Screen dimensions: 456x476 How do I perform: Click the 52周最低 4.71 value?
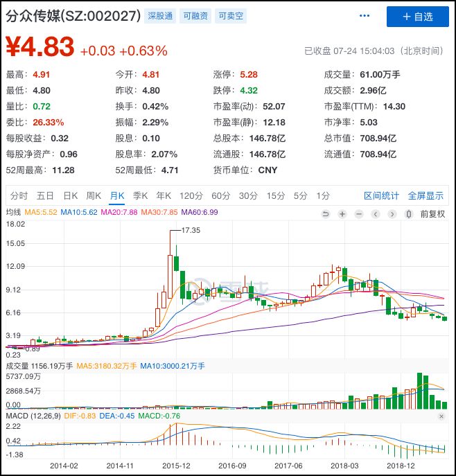click(170, 170)
